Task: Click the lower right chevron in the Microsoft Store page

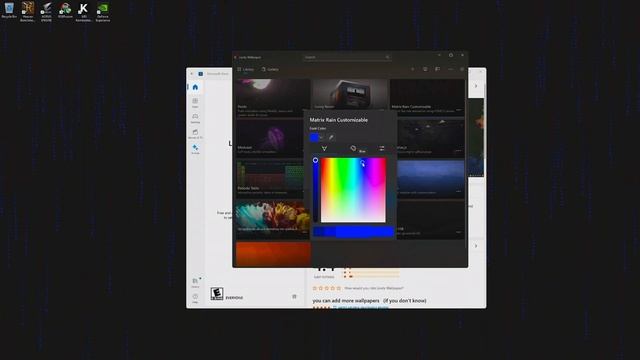Action: pos(476,246)
